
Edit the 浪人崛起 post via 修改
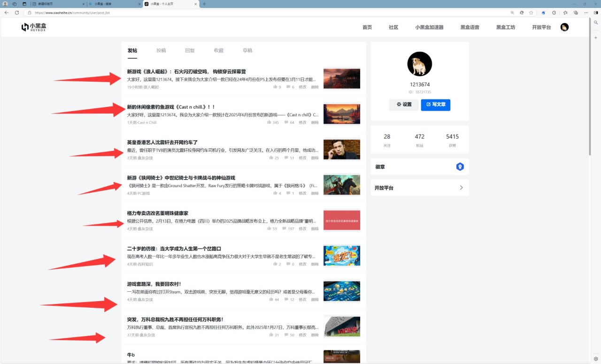[x=302, y=87]
